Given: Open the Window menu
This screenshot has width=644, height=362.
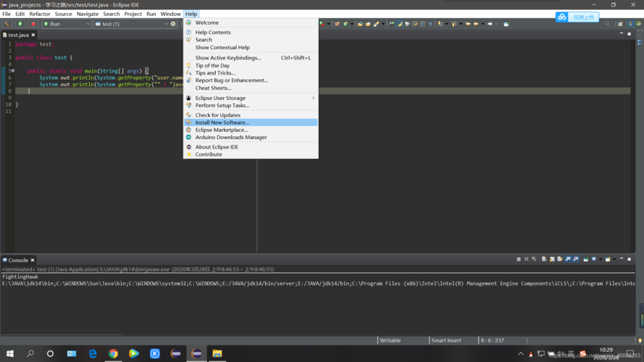Looking at the screenshot, I should point(170,14).
